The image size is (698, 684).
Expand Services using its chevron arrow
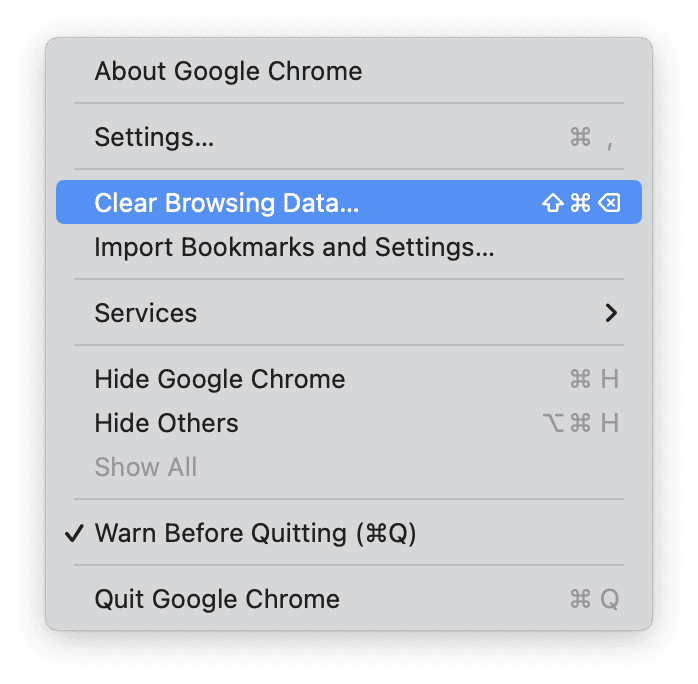(611, 313)
